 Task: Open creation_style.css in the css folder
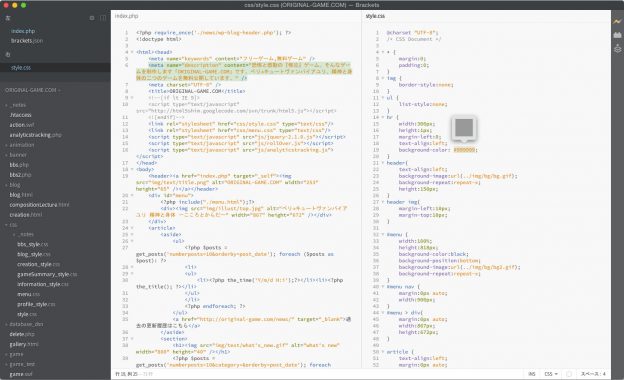pyautogui.click(x=39, y=264)
